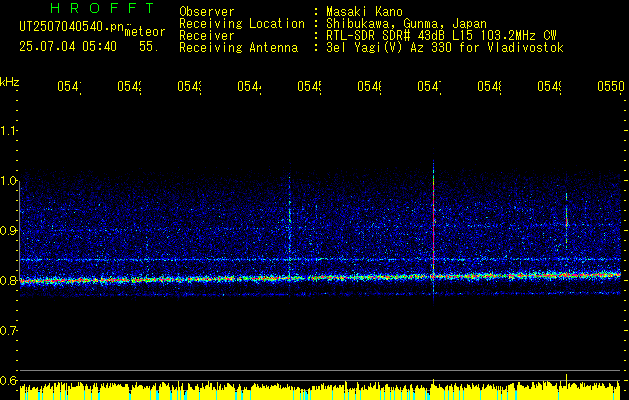Click the timestamp 25.07.04 05:40
This screenshot has height=400, width=629.
[x=68, y=47]
